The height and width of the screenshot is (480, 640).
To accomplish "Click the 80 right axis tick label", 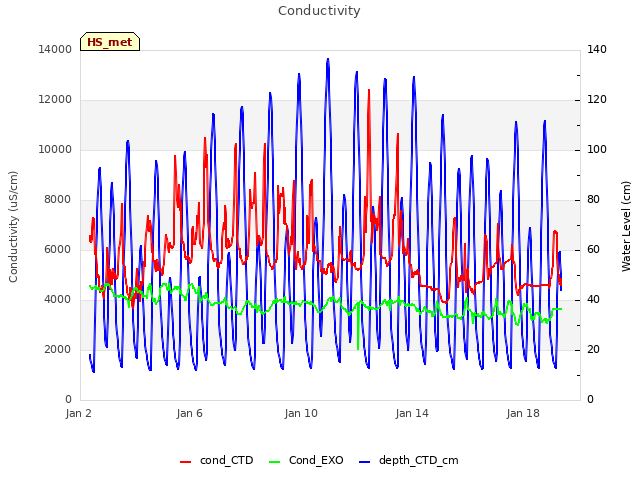I will click(593, 200).
